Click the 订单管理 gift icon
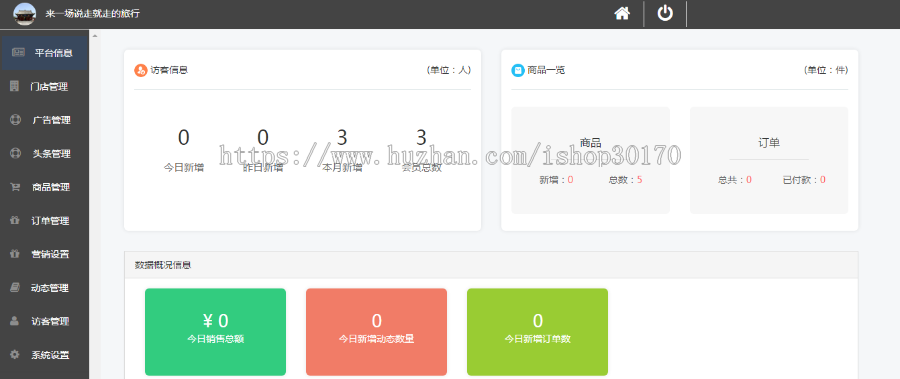The width and height of the screenshot is (900, 379). 15,220
